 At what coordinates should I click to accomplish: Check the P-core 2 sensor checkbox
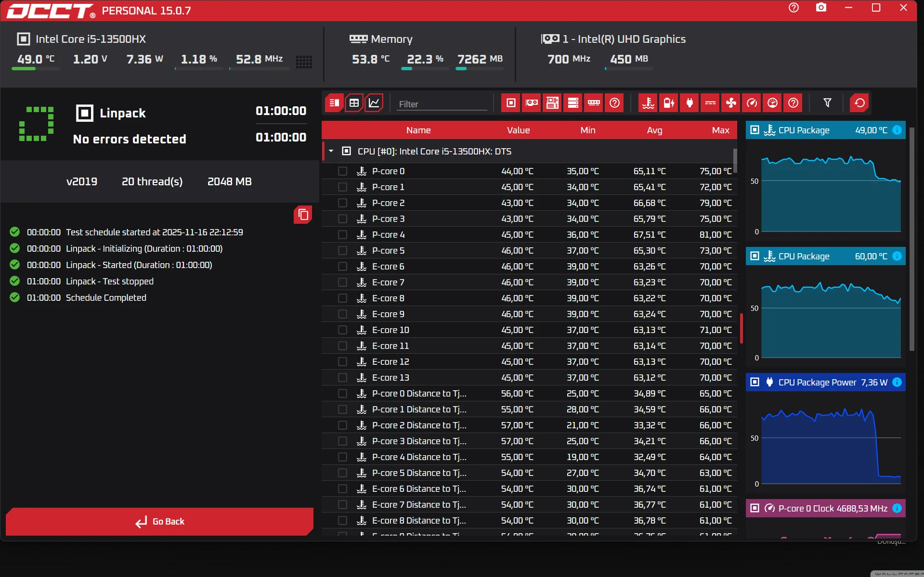click(342, 203)
